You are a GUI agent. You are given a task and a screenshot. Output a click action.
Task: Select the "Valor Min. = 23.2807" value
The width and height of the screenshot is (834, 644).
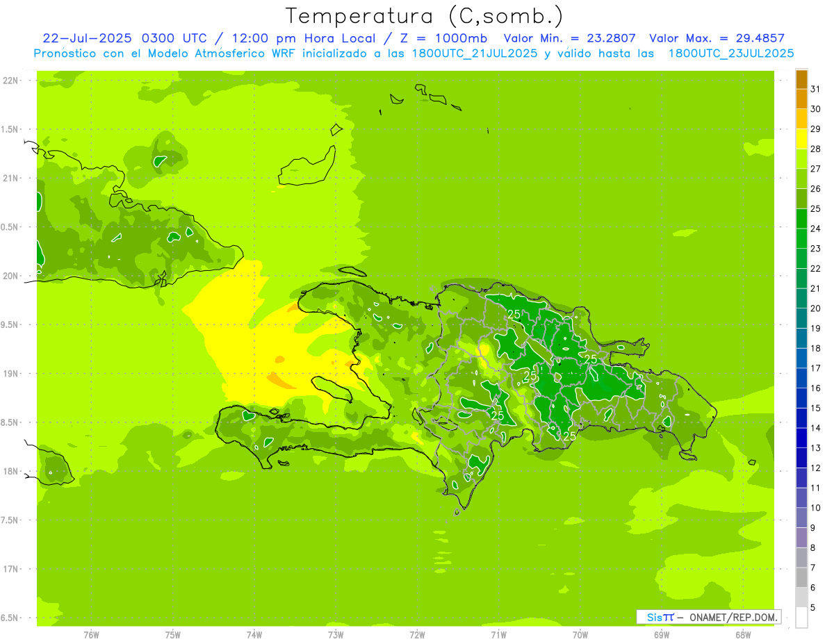(x=569, y=38)
